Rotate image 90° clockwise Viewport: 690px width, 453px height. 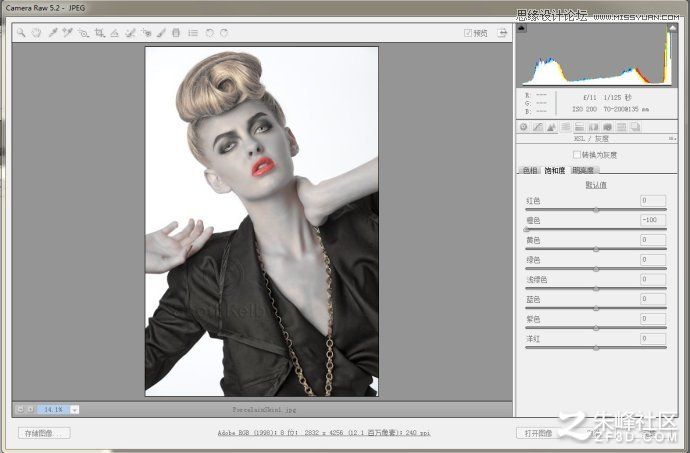coord(224,33)
